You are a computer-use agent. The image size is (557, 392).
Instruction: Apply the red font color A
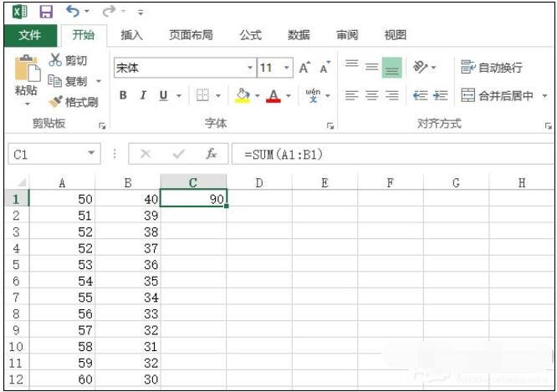click(x=273, y=95)
